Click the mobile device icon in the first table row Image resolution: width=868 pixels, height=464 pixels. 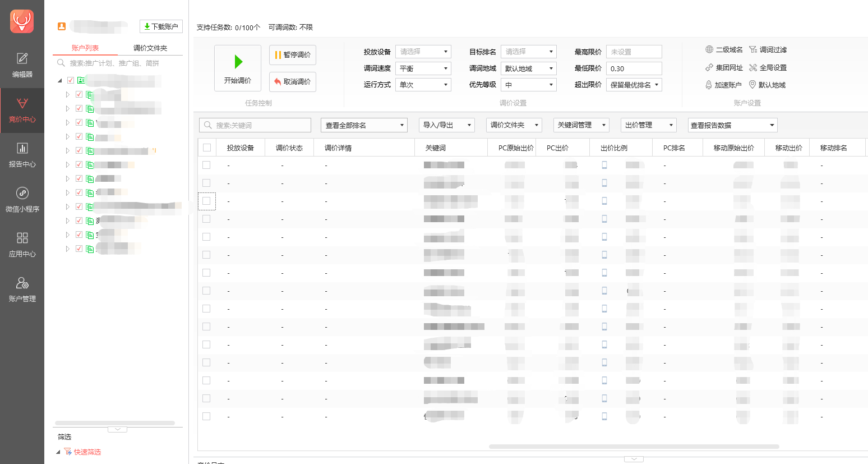click(x=604, y=165)
